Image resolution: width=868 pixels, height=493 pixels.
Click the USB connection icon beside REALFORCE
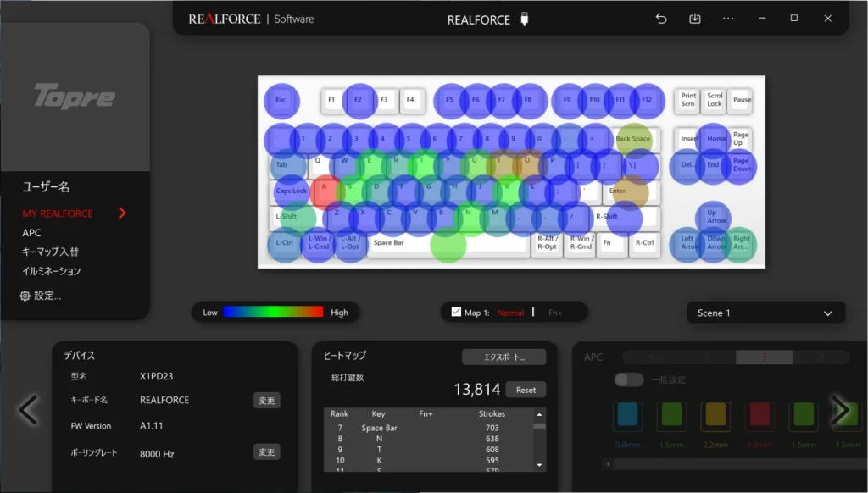[524, 19]
